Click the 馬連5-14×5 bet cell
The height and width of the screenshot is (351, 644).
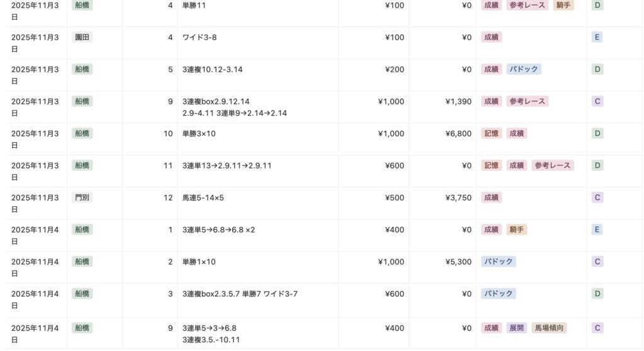pyautogui.click(x=203, y=198)
